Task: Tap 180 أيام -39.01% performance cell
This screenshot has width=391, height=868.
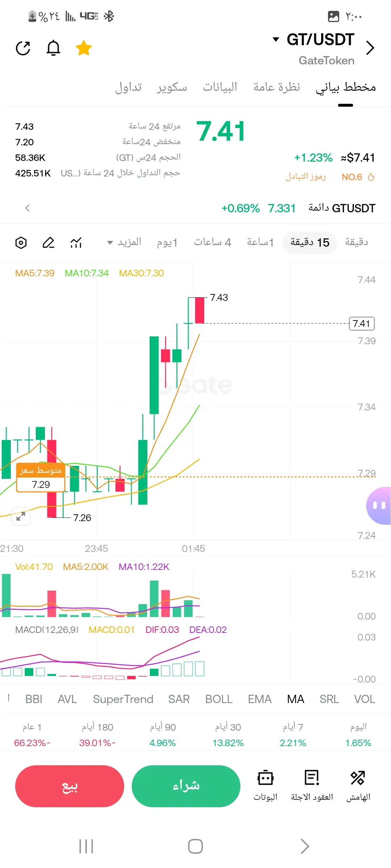Action: (97, 735)
